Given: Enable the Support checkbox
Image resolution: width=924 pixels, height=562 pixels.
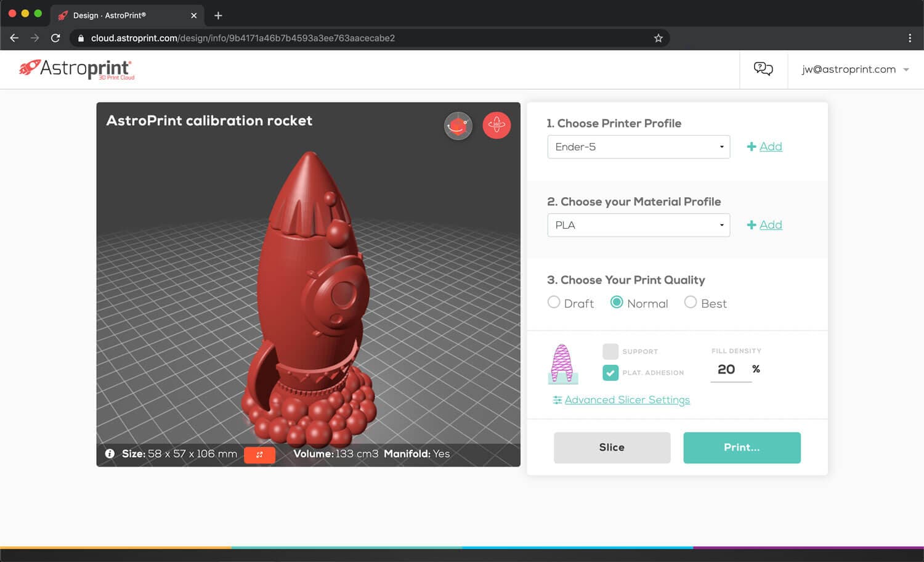Looking at the screenshot, I should point(610,351).
